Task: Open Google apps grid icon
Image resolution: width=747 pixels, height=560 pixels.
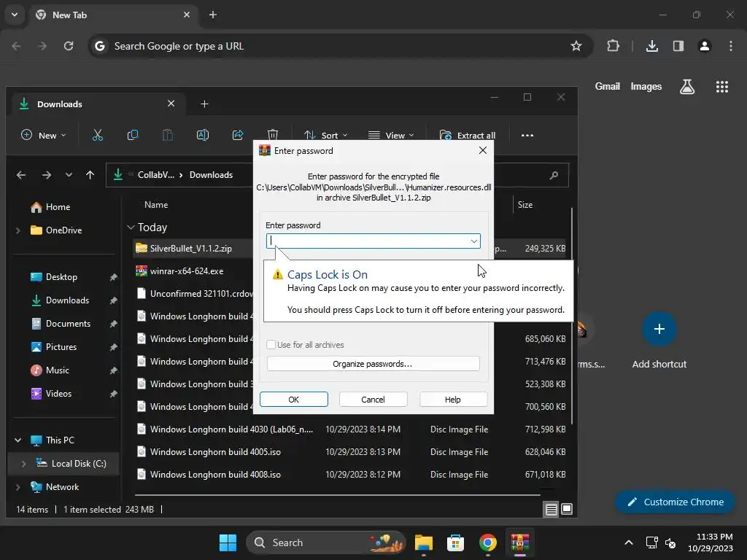Action: [x=722, y=87]
